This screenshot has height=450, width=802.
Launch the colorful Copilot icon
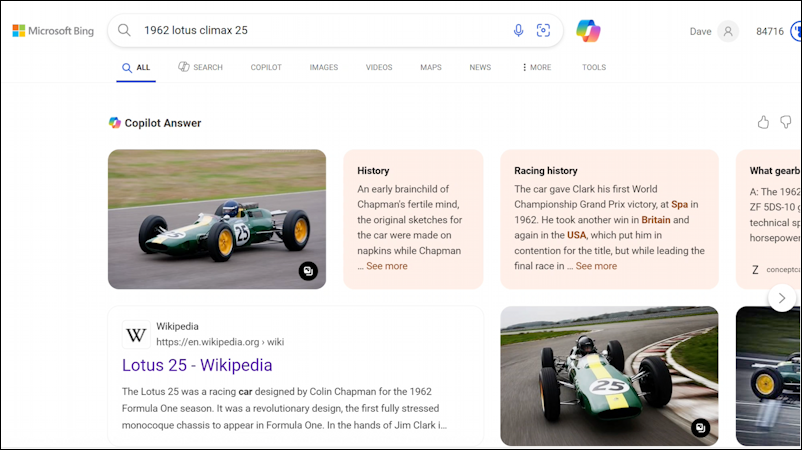coord(588,31)
